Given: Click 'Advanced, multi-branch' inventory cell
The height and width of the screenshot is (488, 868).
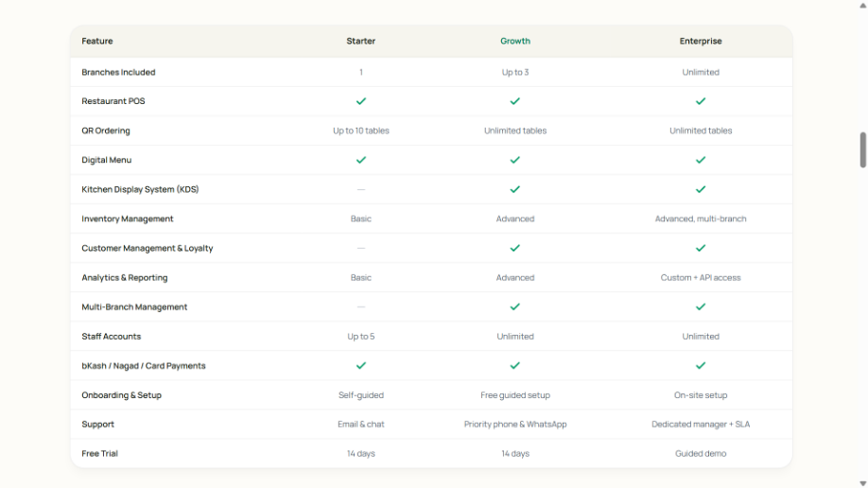Looking at the screenshot, I should click(701, 218).
